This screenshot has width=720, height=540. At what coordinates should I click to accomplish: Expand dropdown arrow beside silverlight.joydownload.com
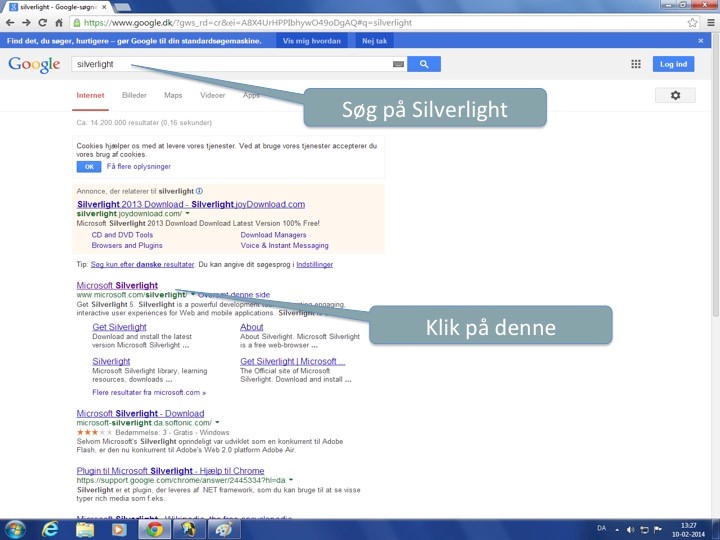187,214
